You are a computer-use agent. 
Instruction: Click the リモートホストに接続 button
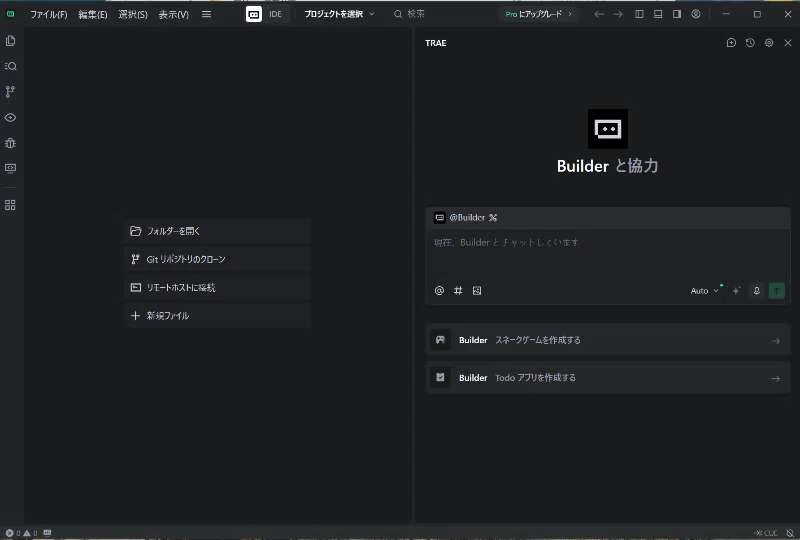(x=218, y=287)
